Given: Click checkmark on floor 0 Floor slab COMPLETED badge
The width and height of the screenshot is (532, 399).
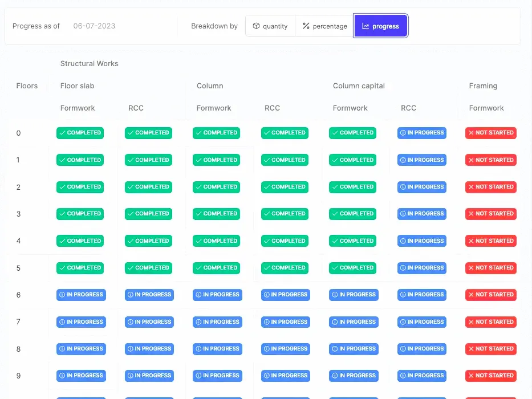Looking at the screenshot, I should click(63, 133).
